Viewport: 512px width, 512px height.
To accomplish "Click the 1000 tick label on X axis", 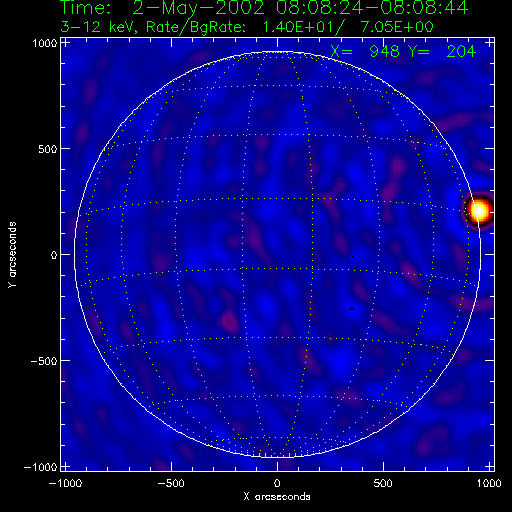I will (x=489, y=483).
